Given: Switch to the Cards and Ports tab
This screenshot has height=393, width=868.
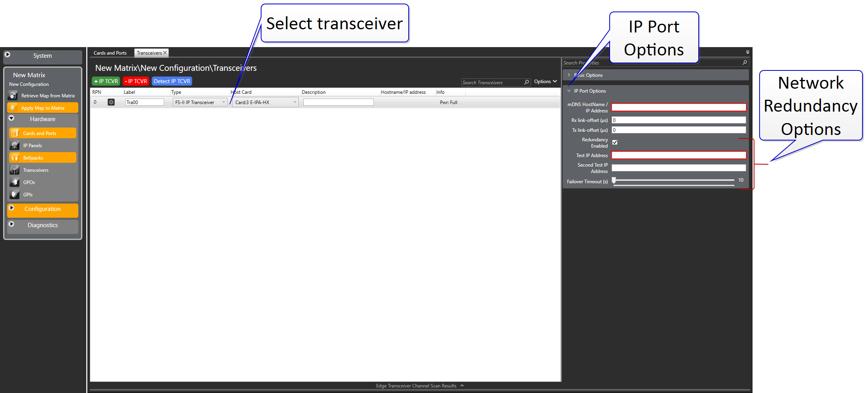Looking at the screenshot, I should [x=110, y=53].
